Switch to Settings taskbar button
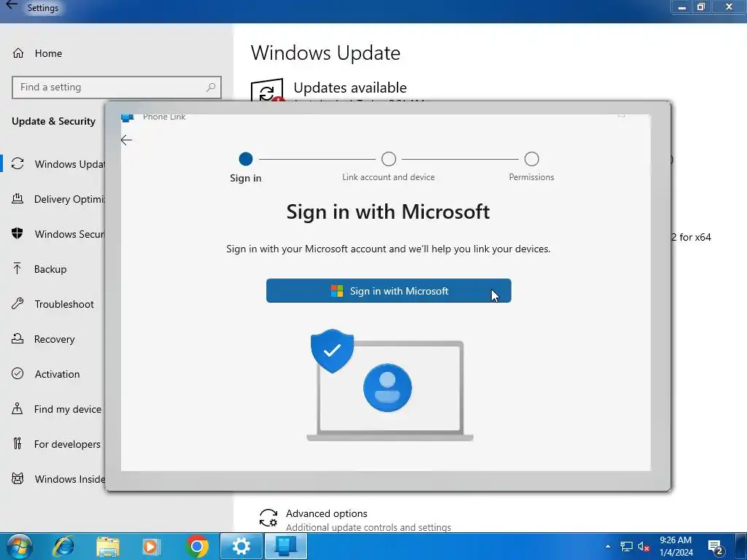Screen dimensions: 747x560 241,546
